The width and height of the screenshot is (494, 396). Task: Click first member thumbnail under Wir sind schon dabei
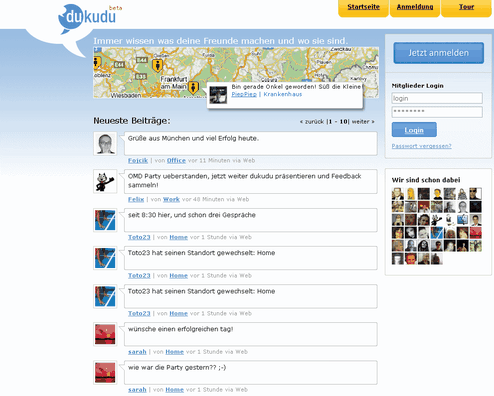[x=398, y=194]
